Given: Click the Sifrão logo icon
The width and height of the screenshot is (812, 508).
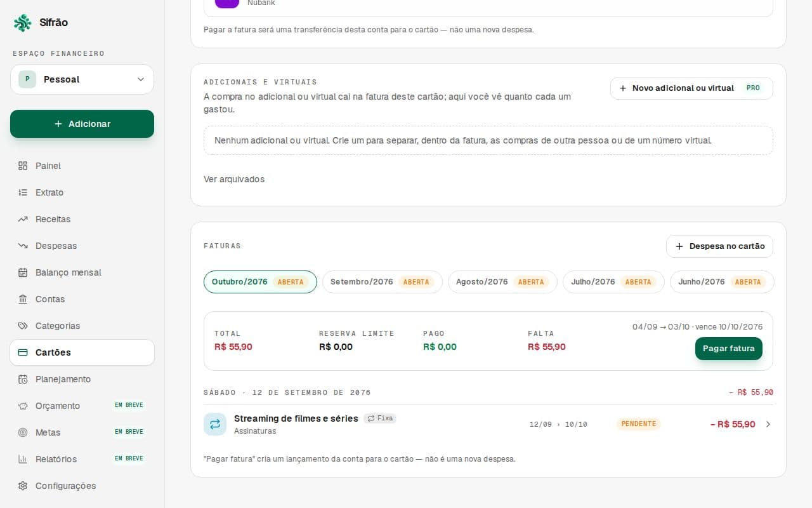Looking at the screenshot, I should pyautogui.click(x=22, y=23).
